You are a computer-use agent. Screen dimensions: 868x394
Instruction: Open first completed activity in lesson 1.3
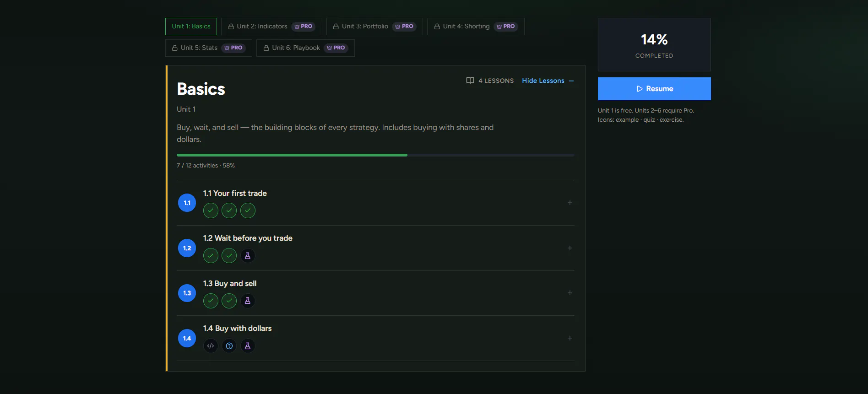211,301
